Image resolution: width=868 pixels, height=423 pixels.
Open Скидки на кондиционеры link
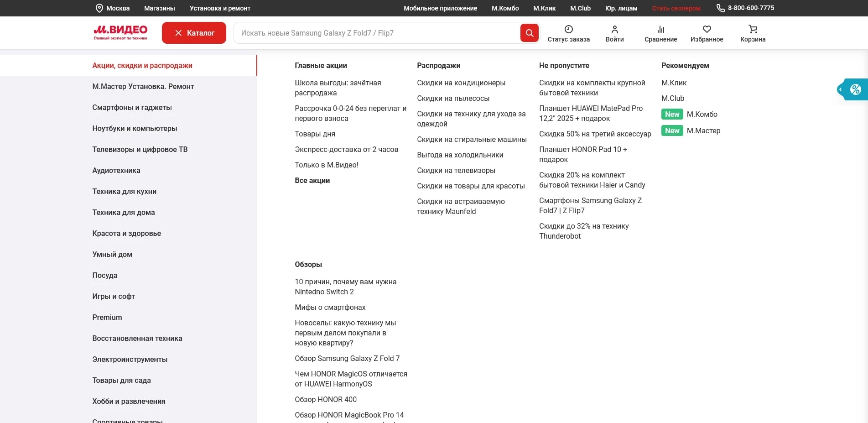pos(461,83)
